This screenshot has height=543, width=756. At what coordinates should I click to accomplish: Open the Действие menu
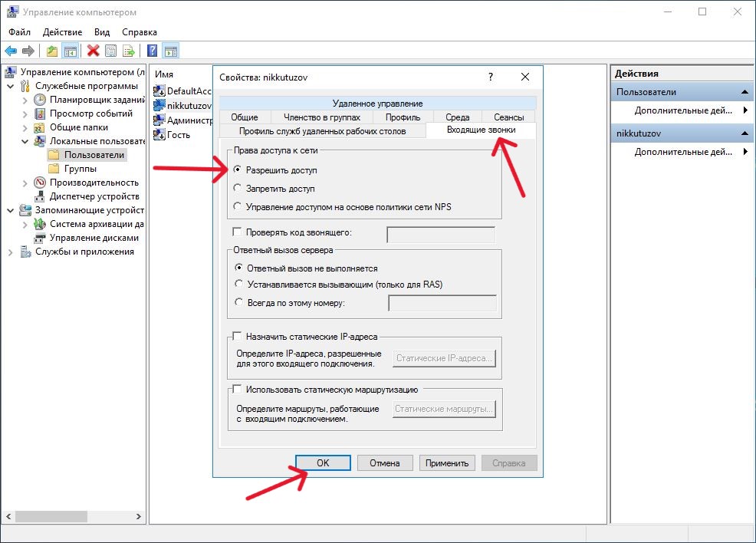(x=63, y=32)
